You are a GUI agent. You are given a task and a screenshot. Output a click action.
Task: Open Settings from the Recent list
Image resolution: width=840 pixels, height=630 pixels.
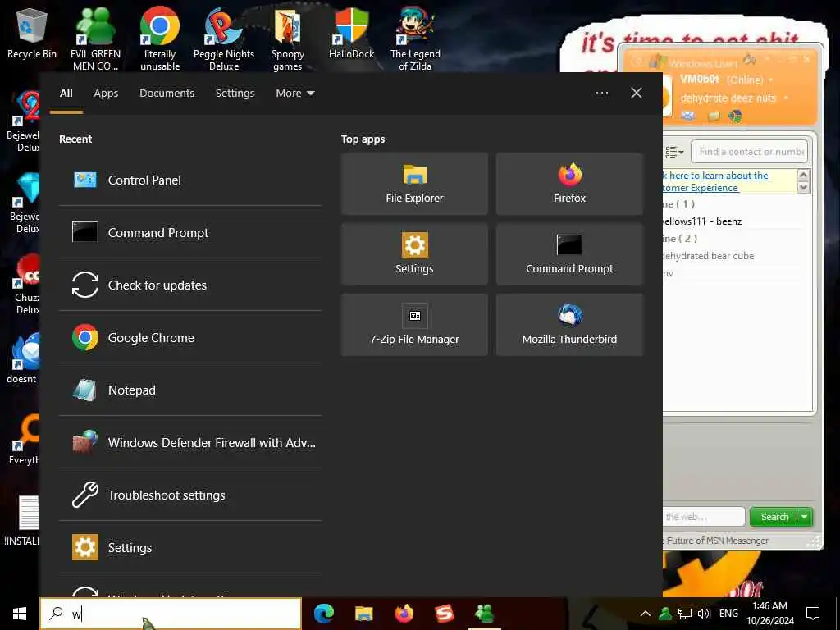point(190,547)
